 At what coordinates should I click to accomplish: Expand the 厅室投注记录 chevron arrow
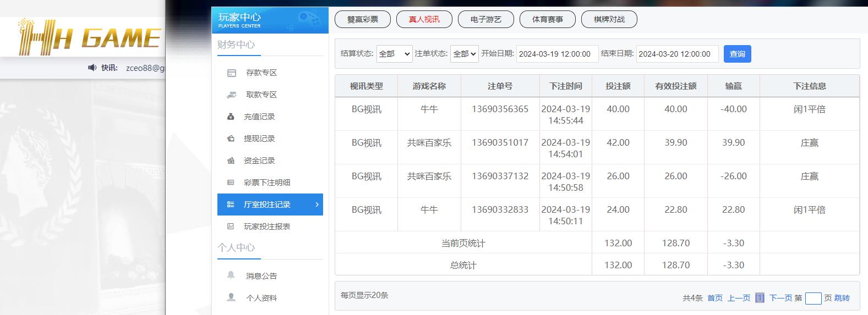[x=317, y=205]
